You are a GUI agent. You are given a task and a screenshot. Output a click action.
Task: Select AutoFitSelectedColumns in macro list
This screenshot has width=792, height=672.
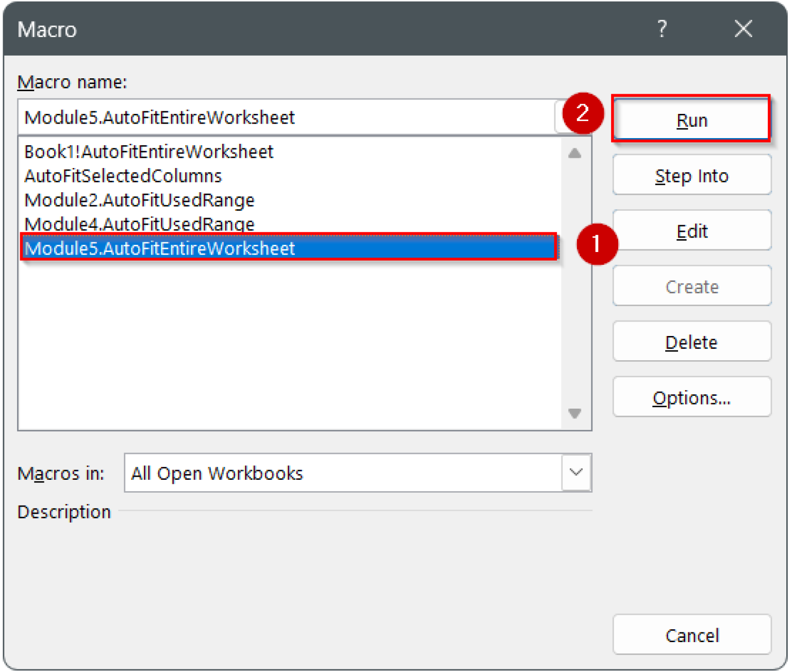point(123,176)
